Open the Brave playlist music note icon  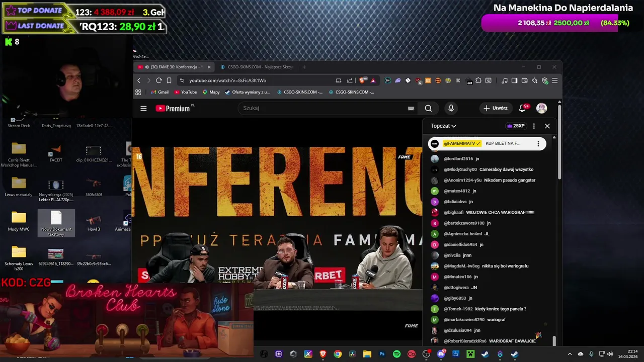pyautogui.click(x=505, y=80)
